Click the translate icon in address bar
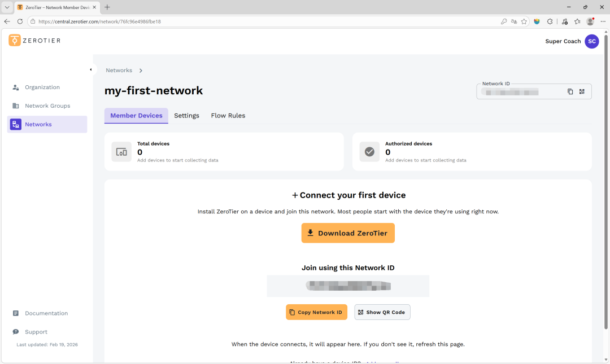The height and width of the screenshot is (364, 610). [514, 21]
